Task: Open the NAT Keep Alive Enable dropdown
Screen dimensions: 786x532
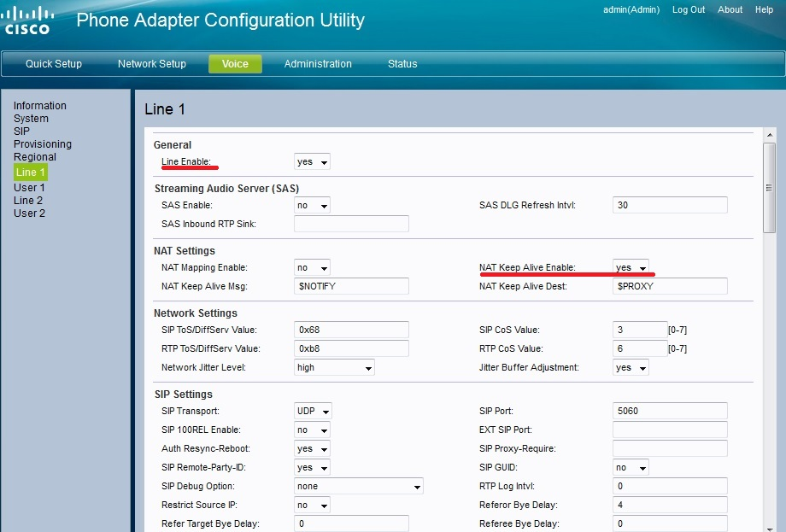Action: pos(631,267)
